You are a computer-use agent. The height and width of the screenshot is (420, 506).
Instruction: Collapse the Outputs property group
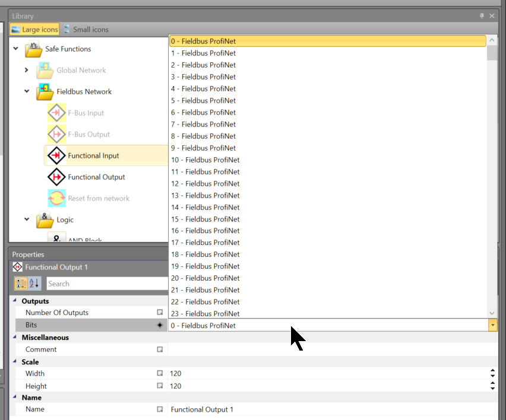pos(14,300)
